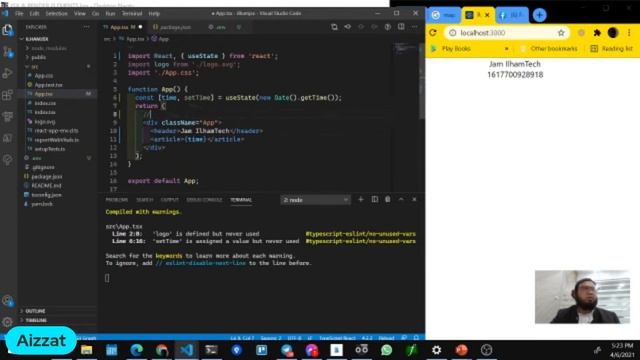Maximize terminal panel with up chevron
Screen dimensions: 640x360
[x=401, y=200]
